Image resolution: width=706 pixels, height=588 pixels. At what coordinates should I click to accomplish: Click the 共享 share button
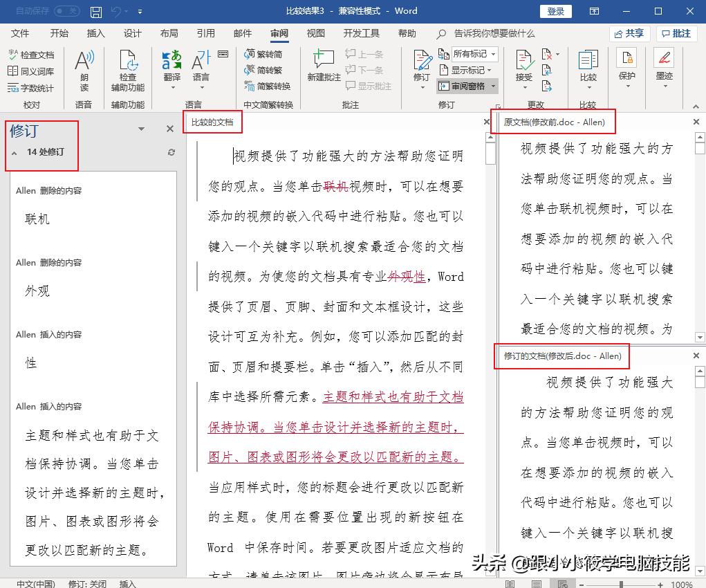point(629,34)
